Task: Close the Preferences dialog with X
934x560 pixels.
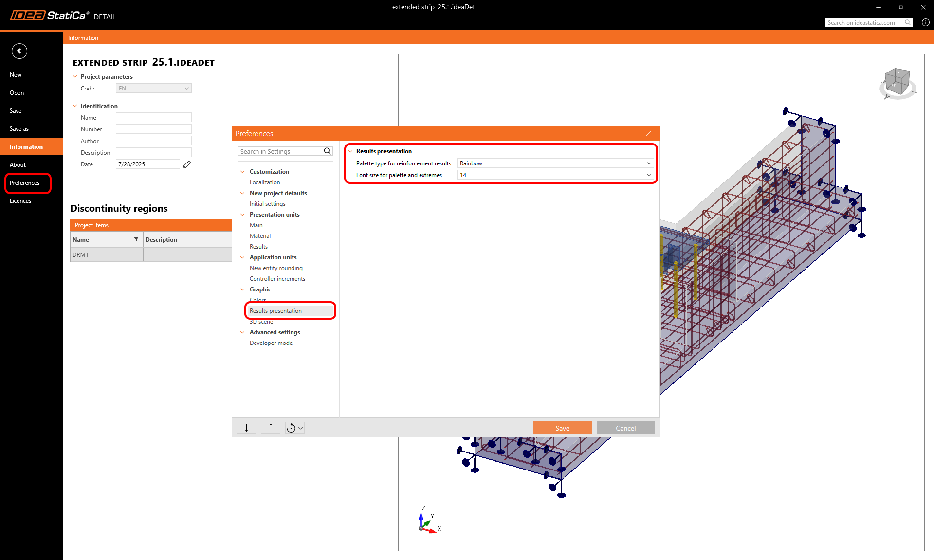Action: coord(649,133)
